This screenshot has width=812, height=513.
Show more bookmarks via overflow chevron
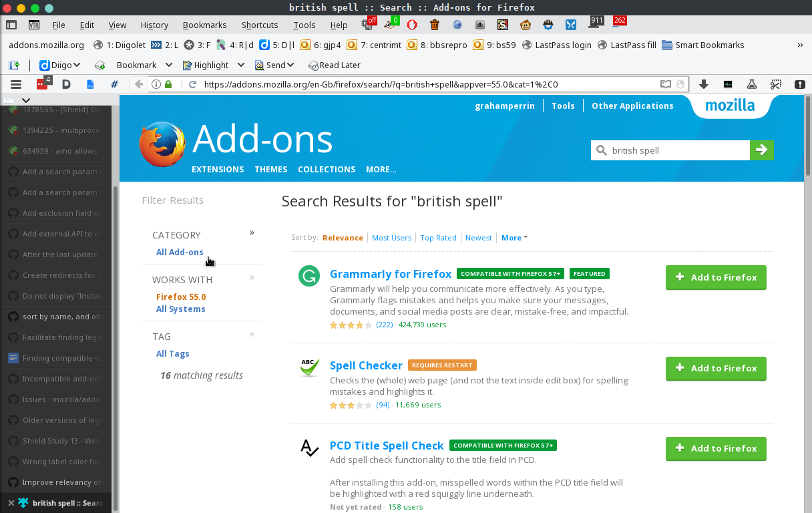coord(800,45)
